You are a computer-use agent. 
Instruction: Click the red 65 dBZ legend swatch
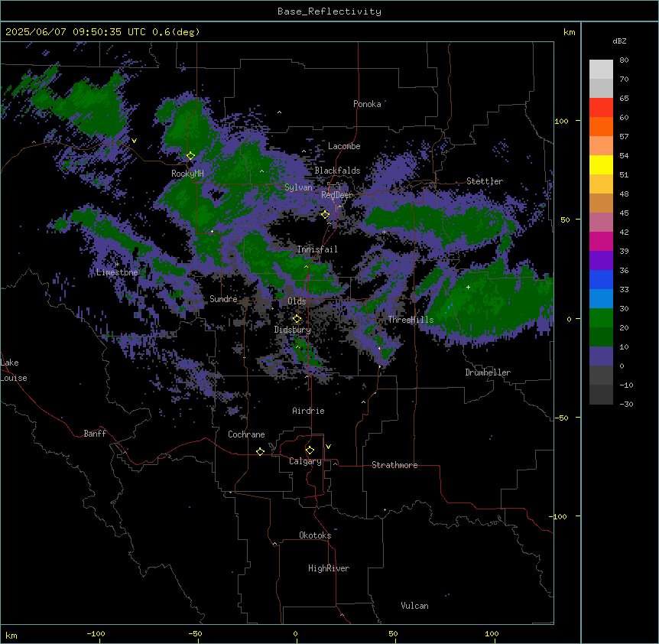coord(601,107)
